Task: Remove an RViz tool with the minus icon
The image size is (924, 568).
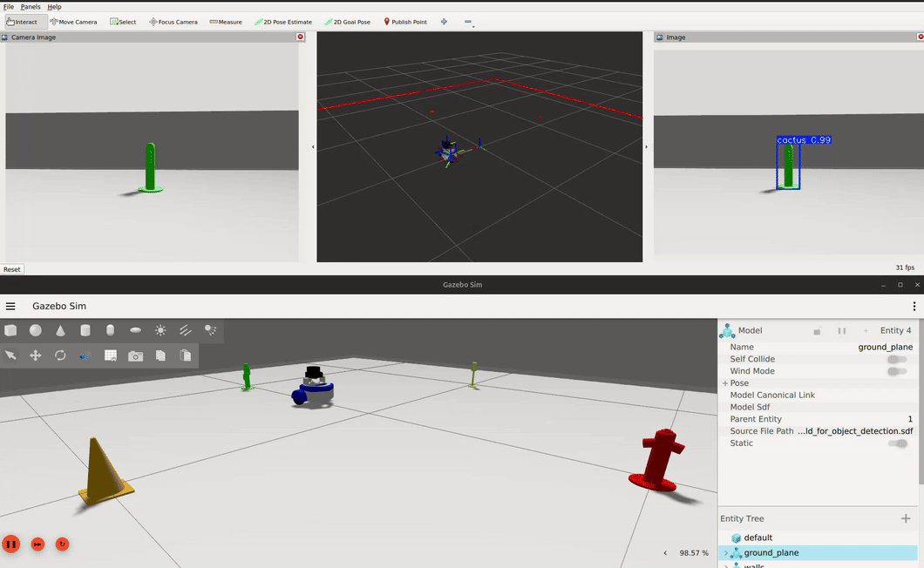Action: click(x=468, y=22)
